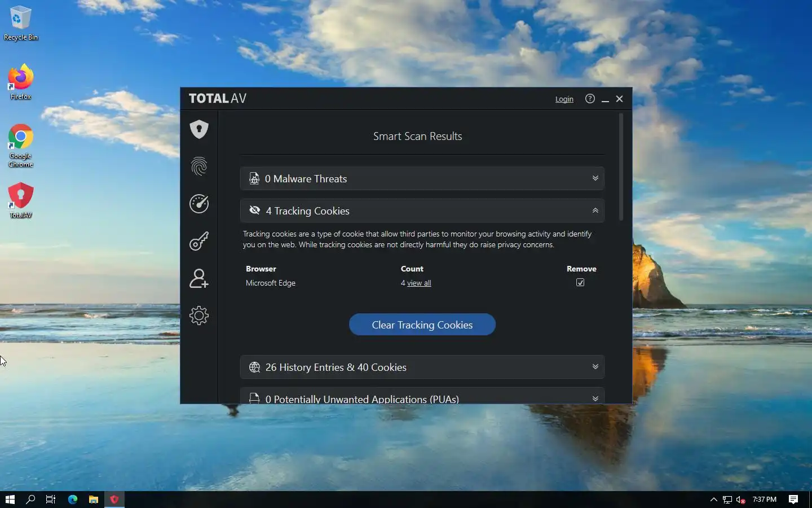The width and height of the screenshot is (812, 508).
Task: Click TotalAV taskbar icon
Action: pyautogui.click(x=114, y=500)
